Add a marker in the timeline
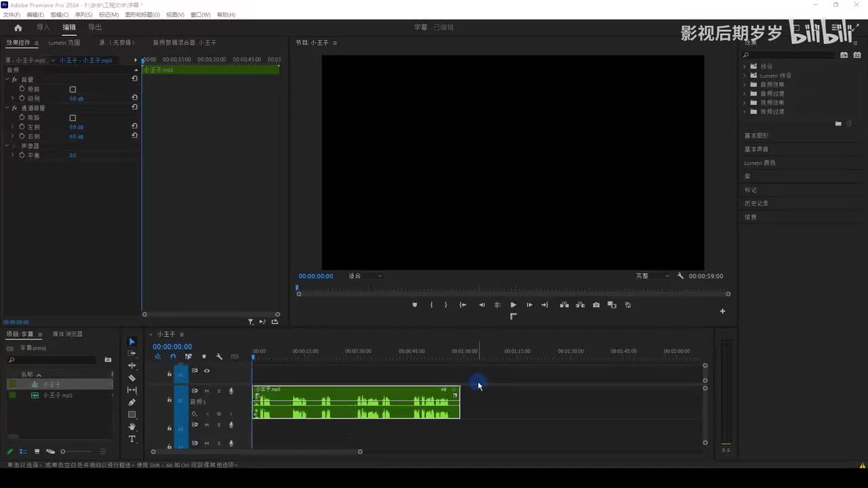The image size is (868, 488). pyautogui.click(x=204, y=357)
